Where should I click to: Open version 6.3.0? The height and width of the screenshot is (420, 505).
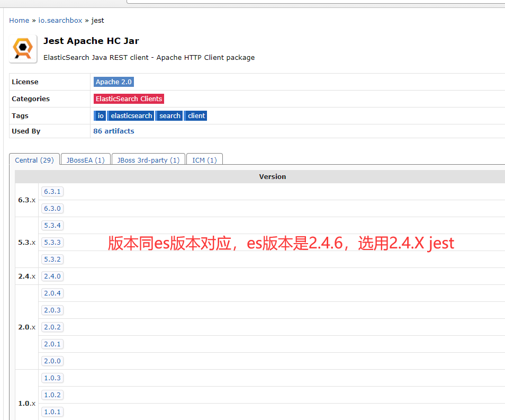(x=52, y=209)
